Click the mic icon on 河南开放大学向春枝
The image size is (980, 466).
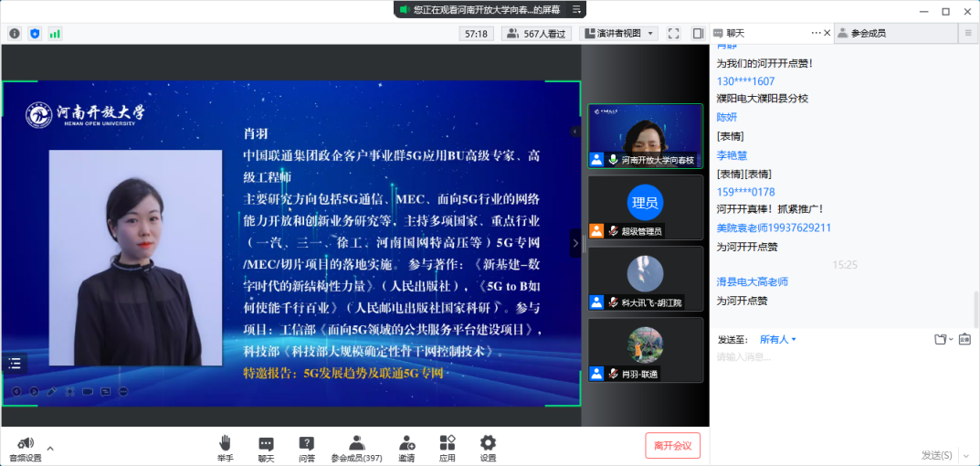pyautogui.click(x=613, y=160)
